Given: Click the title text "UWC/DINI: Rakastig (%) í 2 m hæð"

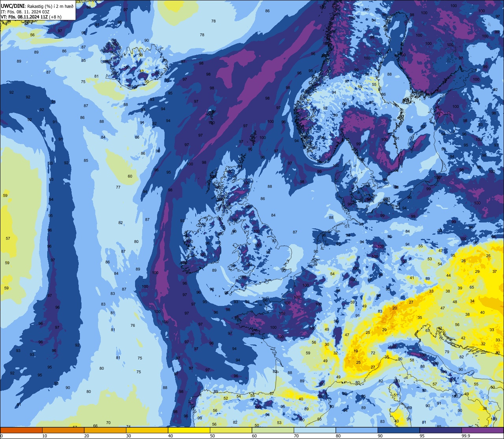Looking at the screenshot, I should click(37, 6).
